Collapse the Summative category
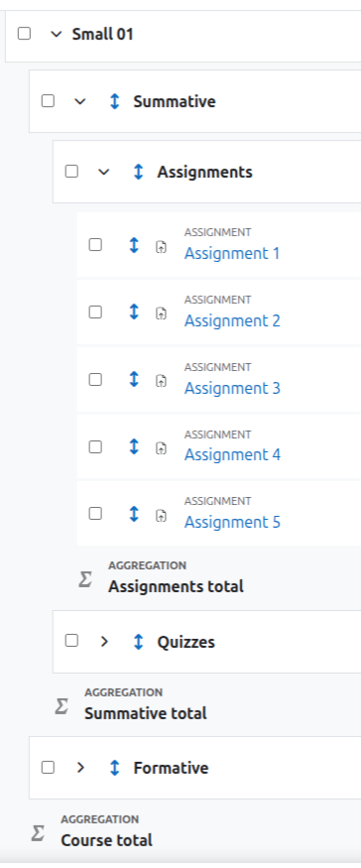The width and height of the screenshot is (361, 868). (80, 101)
